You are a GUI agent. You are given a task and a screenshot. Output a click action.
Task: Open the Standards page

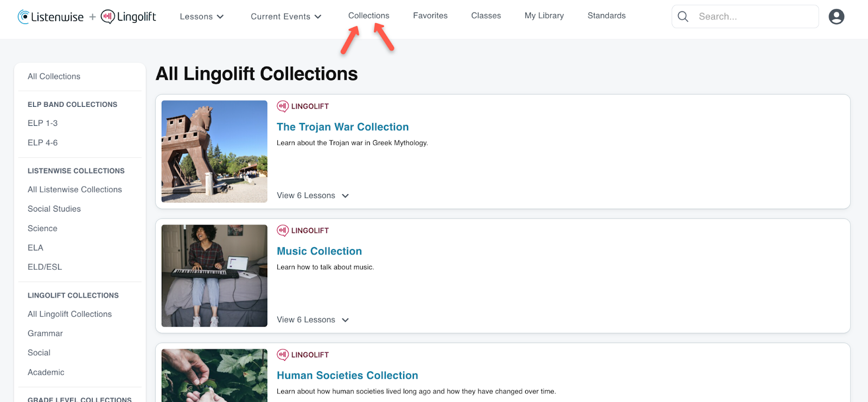click(x=607, y=16)
